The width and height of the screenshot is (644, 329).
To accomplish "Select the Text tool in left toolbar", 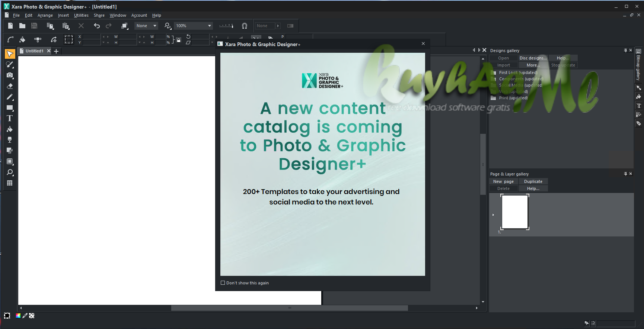I will 10,118.
